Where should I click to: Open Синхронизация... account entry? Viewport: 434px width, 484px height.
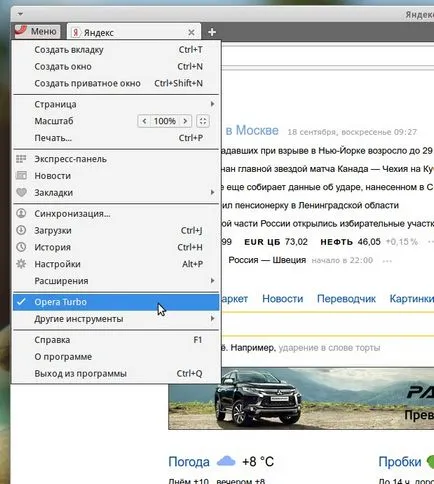click(x=116, y=214)
